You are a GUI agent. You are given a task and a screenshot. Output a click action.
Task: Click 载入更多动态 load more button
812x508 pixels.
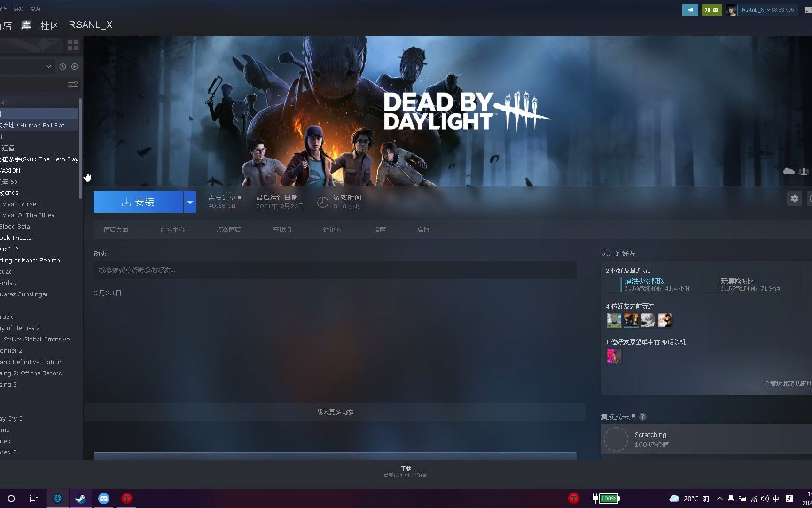pyautogui.click(x=335, y=412)
